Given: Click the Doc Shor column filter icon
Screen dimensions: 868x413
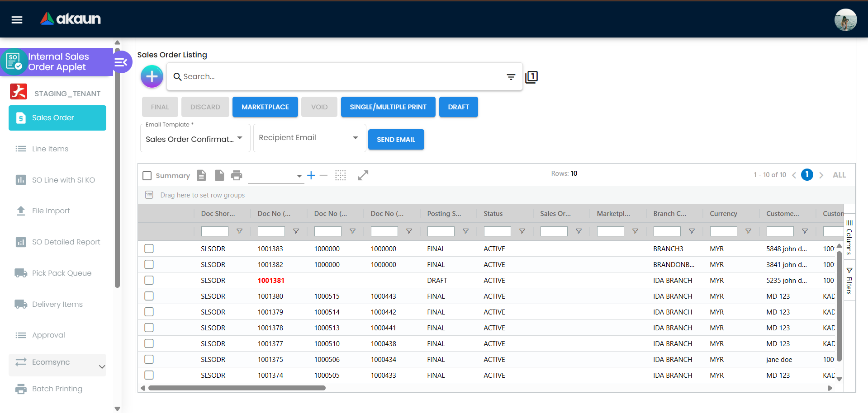Looking at the screenshot, I should [239, 231].
